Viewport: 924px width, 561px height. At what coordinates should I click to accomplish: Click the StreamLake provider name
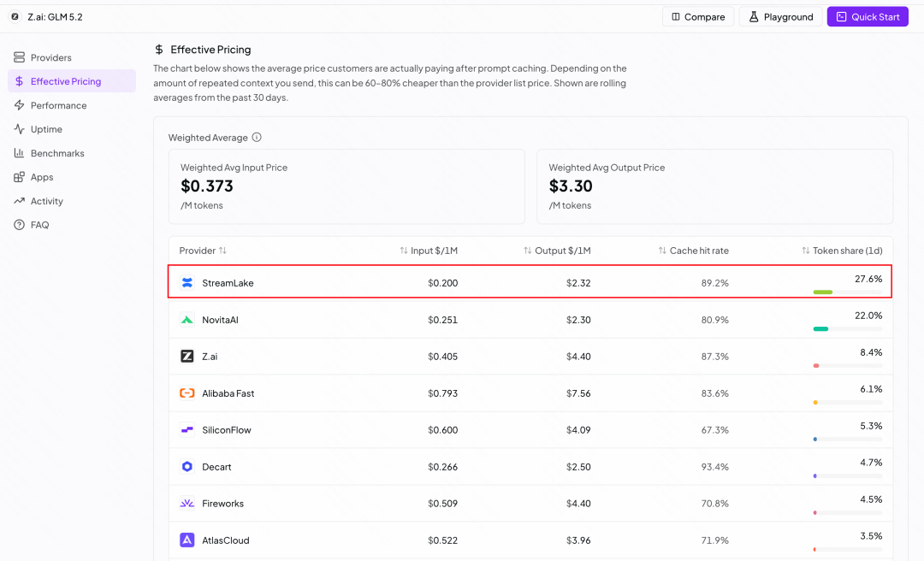point(228,283)
